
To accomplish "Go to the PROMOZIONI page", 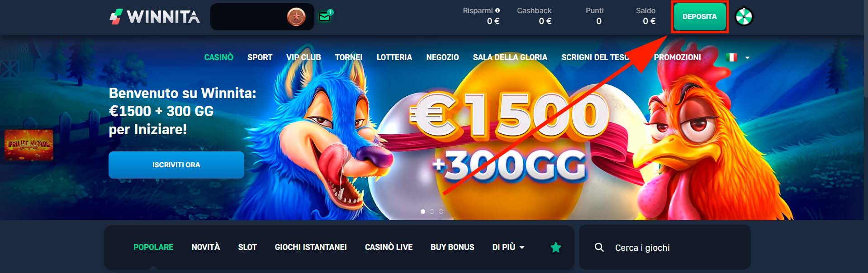I will pyautogui.click(x=677, y=57).
